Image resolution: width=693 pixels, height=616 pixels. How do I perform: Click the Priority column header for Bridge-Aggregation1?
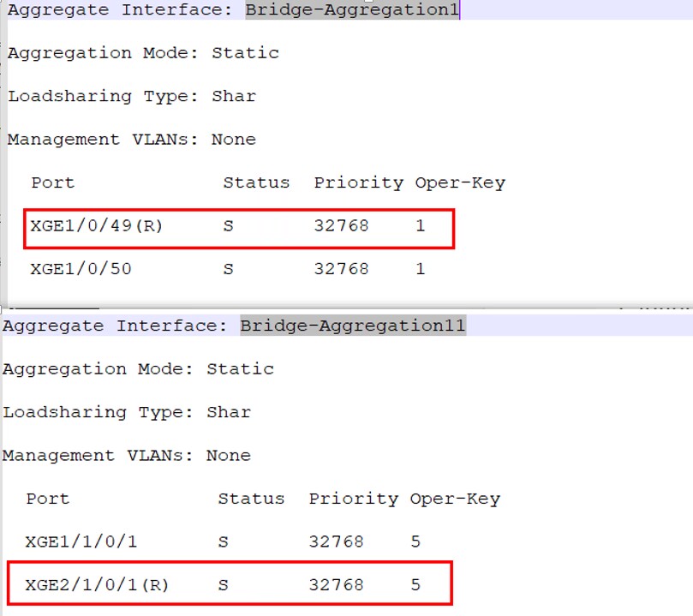point(358,182)
